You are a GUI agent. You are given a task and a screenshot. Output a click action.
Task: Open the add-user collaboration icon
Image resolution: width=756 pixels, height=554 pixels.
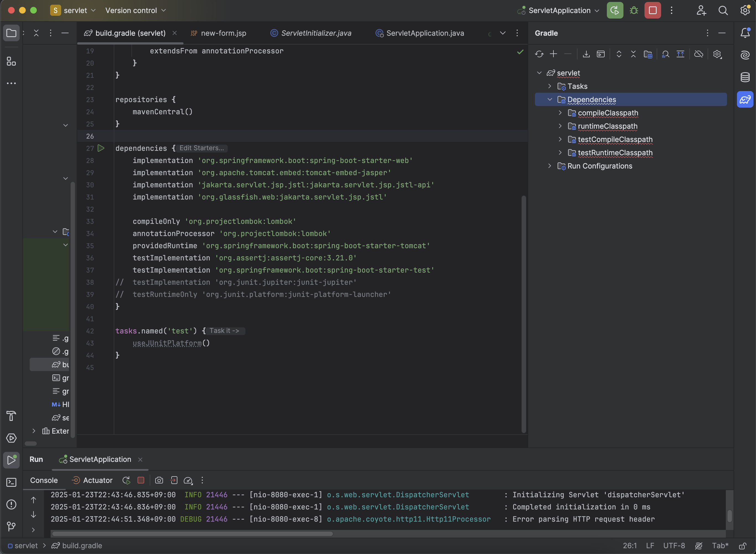pos(701,11)
